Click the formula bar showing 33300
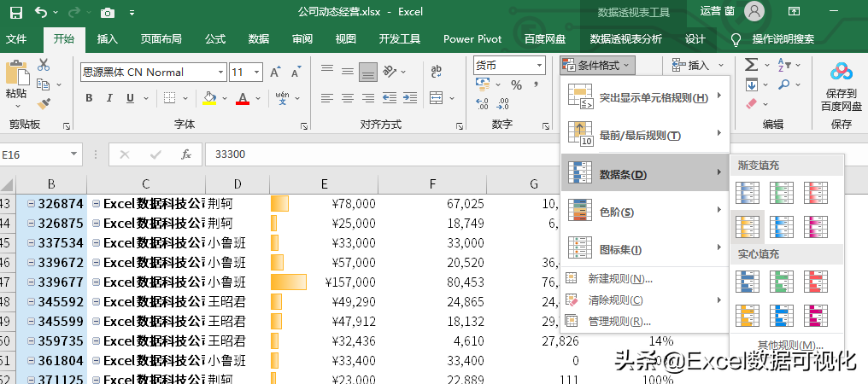The image size is (868, 384). coord(382,154)
